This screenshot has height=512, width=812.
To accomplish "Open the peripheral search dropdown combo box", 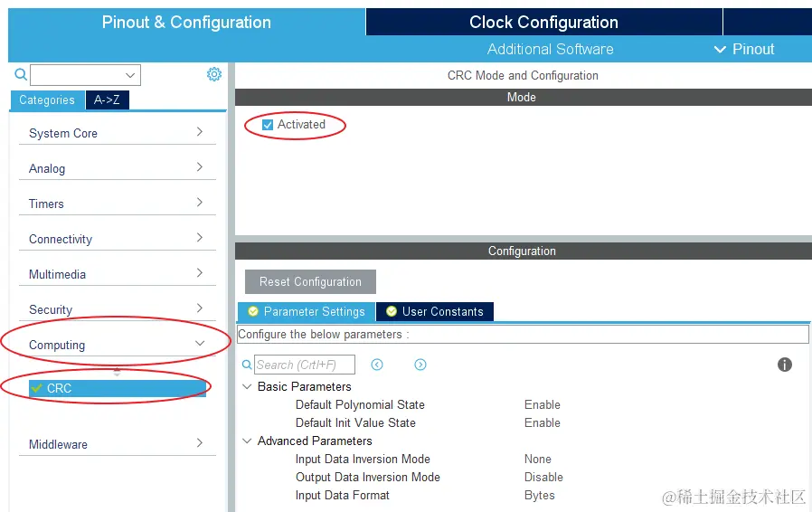I will 85,75.
